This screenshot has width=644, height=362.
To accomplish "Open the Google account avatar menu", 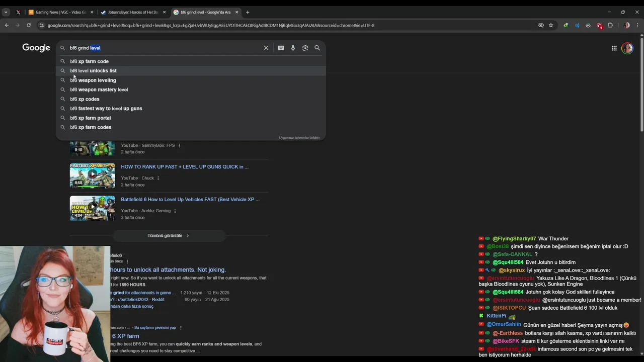I will point(627,48).
